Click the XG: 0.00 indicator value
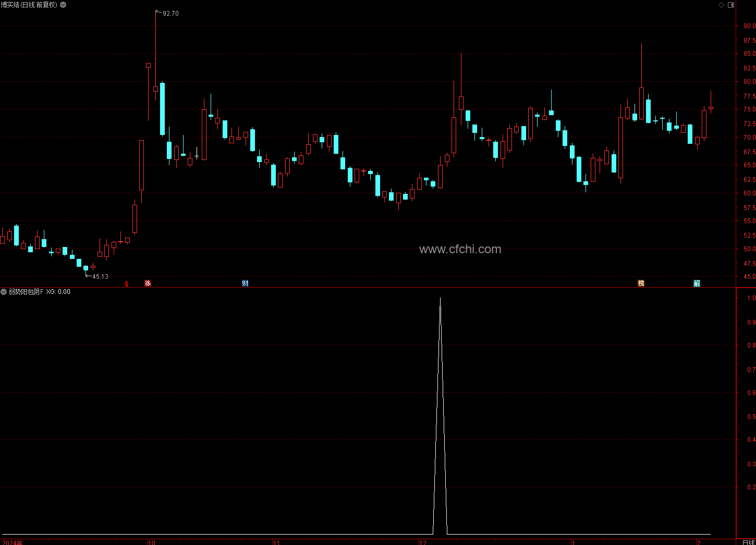The width and height of the screenshot is (756, 545). point(58,292)
